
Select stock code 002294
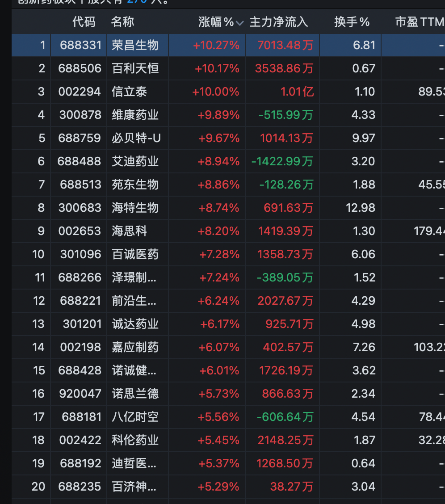(80, 92)
